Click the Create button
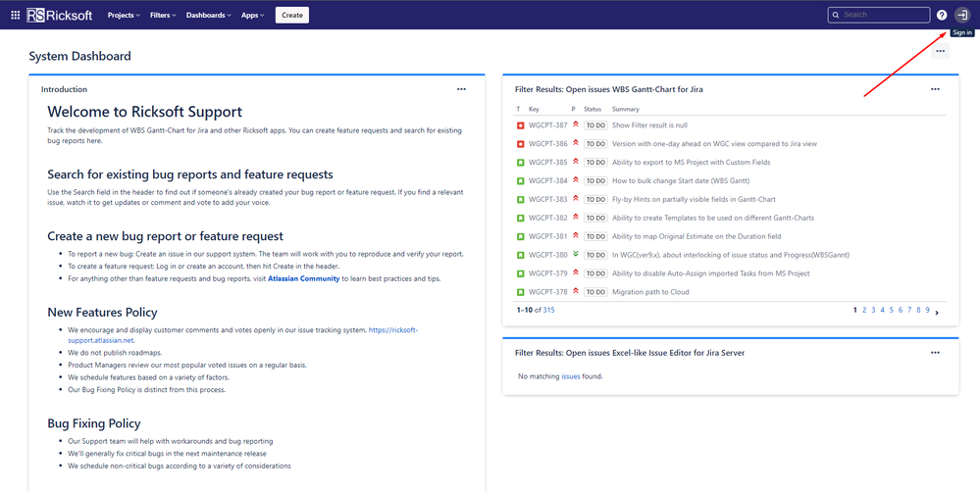 [x=292, y=15]
